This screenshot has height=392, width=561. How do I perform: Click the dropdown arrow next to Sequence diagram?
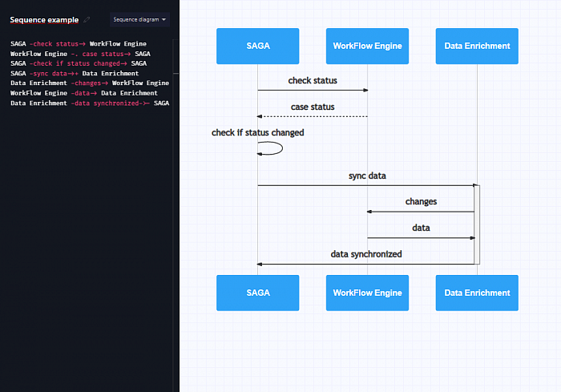coord(163,20)
